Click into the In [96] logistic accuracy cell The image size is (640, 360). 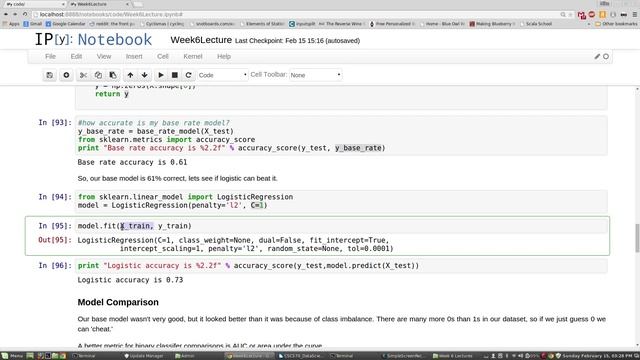click(x=341, y=266)
